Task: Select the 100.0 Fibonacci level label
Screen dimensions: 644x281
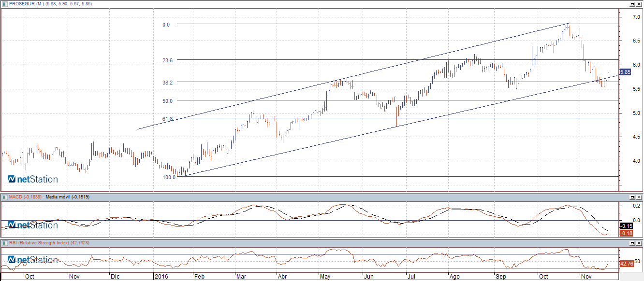Action: [169, 177]
